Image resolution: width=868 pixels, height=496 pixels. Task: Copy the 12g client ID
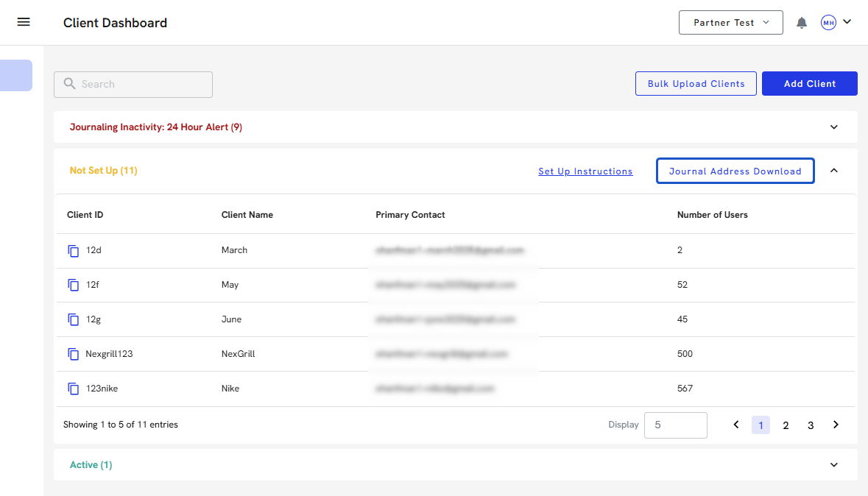tap(74, 319)
